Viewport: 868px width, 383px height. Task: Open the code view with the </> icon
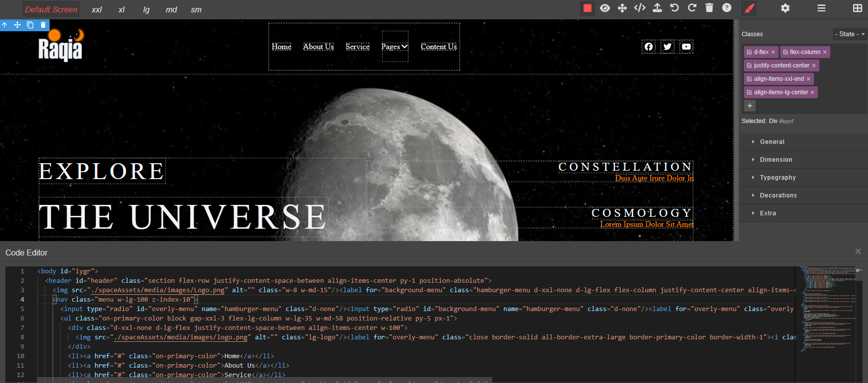(x=640, y=8)
